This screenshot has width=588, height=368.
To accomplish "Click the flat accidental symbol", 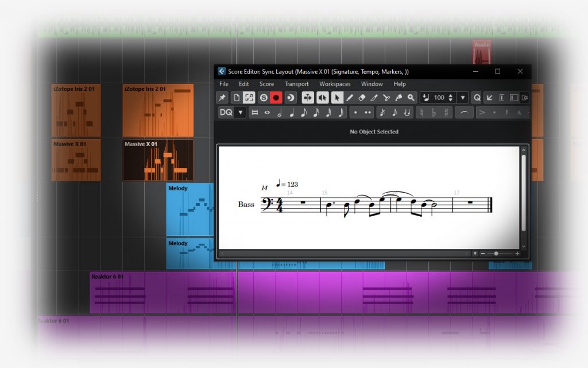I will click(x=434, y=113).
